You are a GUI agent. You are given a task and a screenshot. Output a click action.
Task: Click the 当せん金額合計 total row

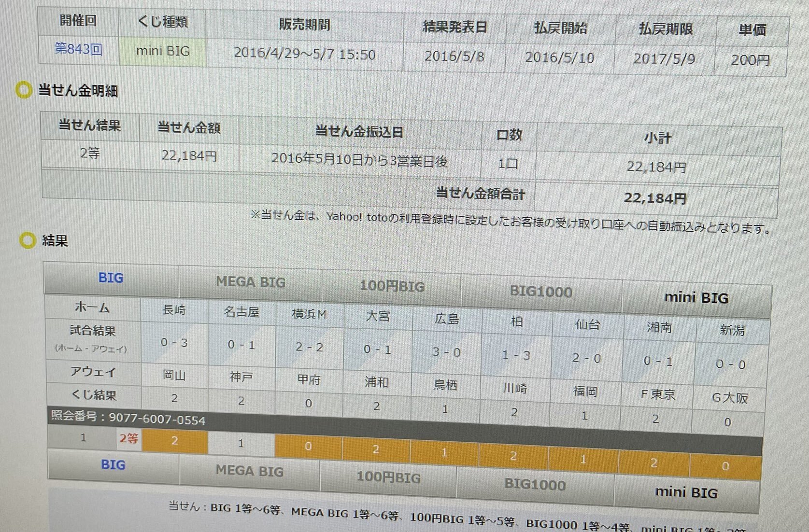(x=481, y=195)
